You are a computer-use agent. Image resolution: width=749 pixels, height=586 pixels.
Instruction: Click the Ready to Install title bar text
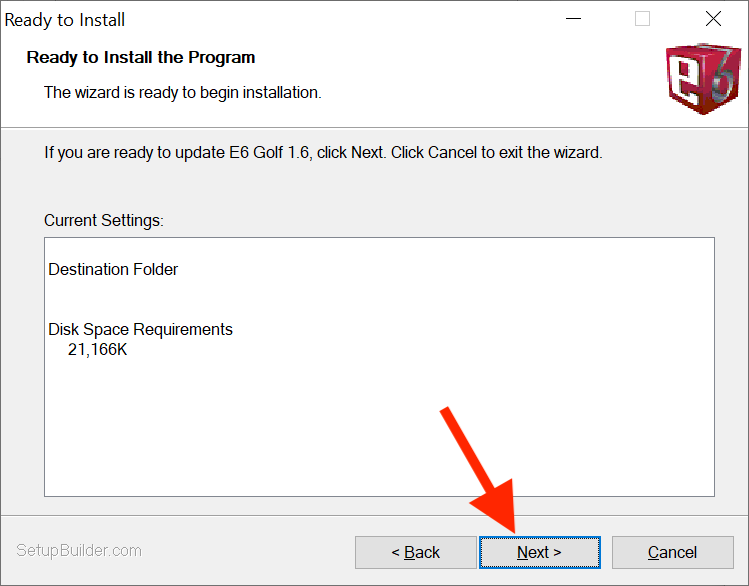click(x=64, y=20)
